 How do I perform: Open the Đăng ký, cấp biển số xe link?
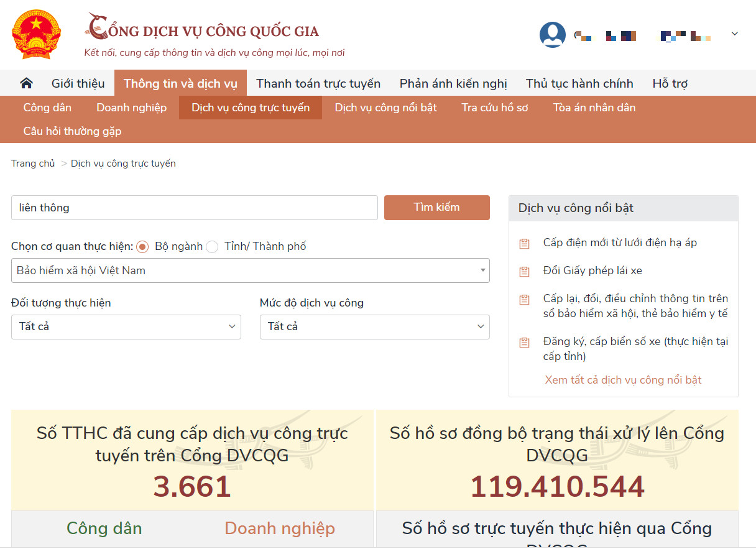pyautogui.click(x=635, y=349)
